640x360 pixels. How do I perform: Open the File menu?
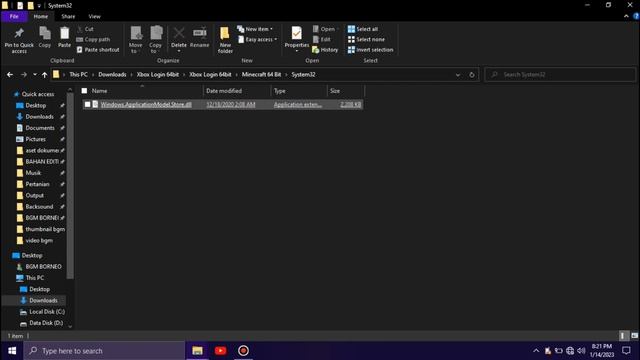pos(14,16)
